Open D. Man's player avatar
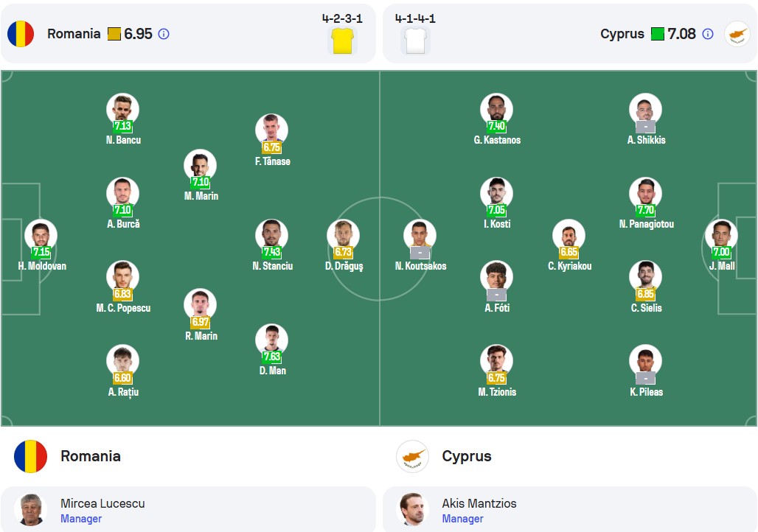This screenshot has width=758, height=532. (x=271, y=340)
